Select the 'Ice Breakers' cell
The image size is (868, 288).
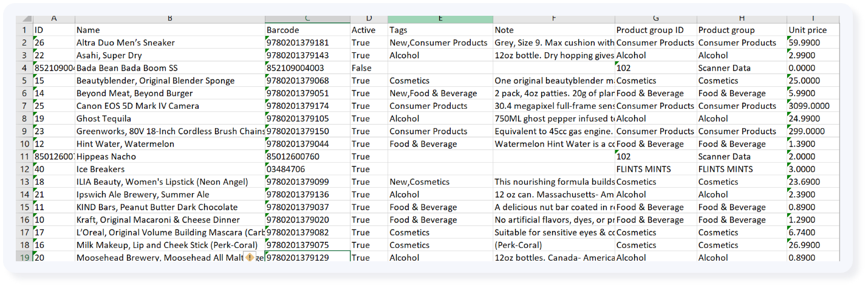(170, 169)
